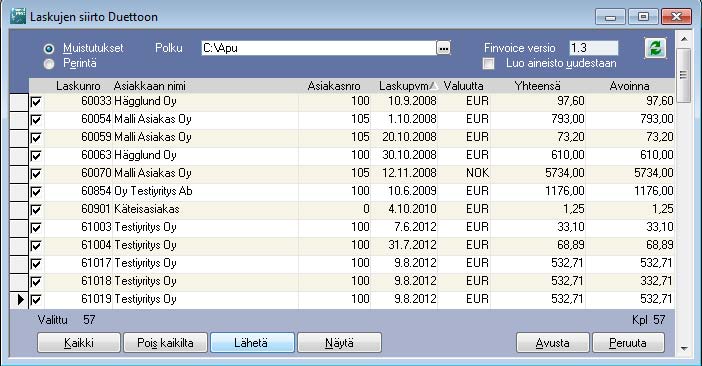Uncheck invoice 60059 checkbox
The width and height of the screenshot is (702, 366).
[x=36, y=137]
